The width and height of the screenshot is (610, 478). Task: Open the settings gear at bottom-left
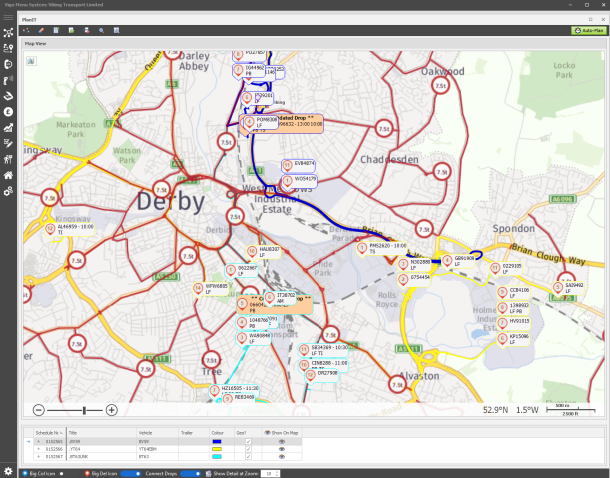(x=8, y=471)
